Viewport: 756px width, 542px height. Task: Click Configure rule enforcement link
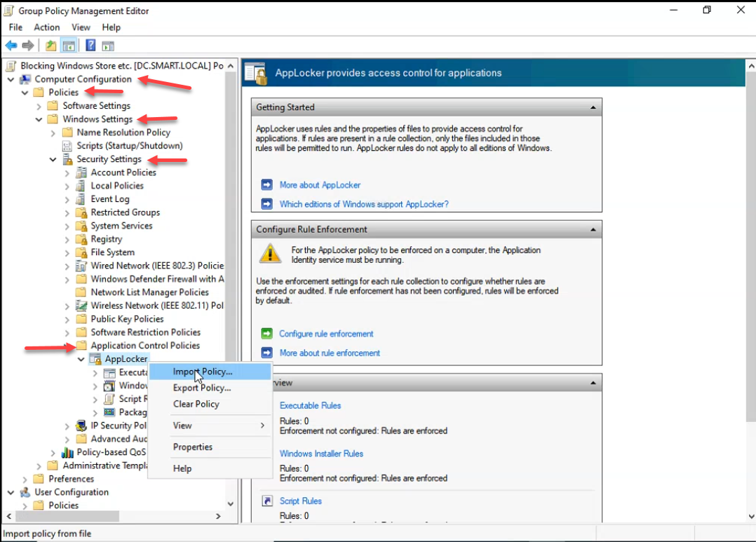326,334
